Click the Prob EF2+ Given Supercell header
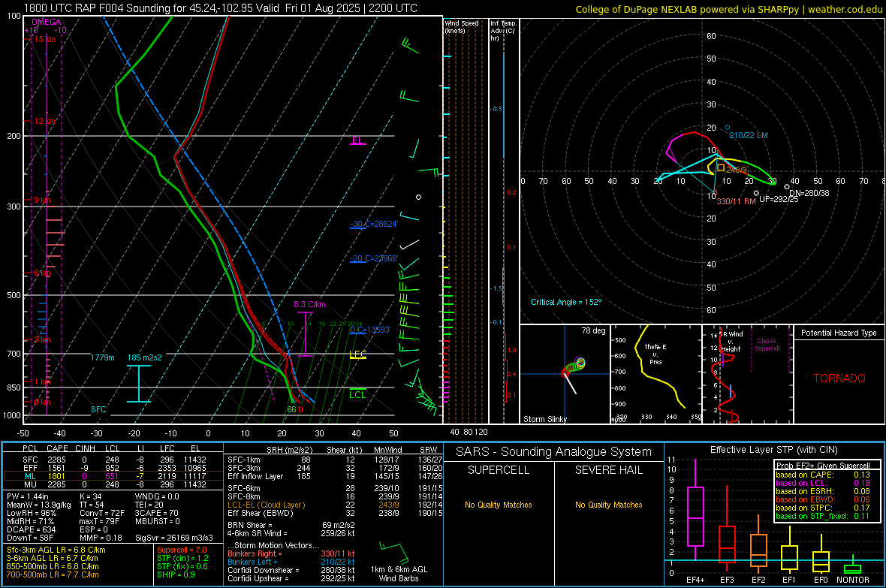Image resolution: width=886 pixels, height=588 pixels. 823,466
